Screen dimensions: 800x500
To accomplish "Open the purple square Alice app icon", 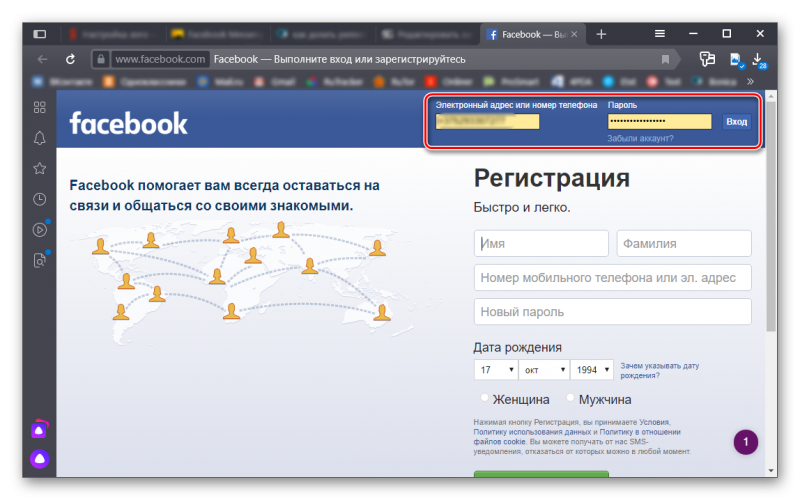I will [40, 430].
